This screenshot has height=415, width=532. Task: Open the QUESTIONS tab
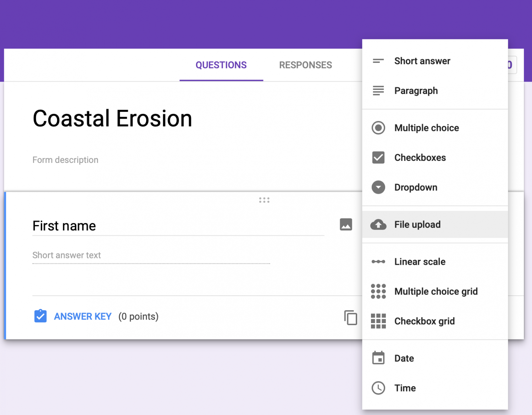click(221, 65)
